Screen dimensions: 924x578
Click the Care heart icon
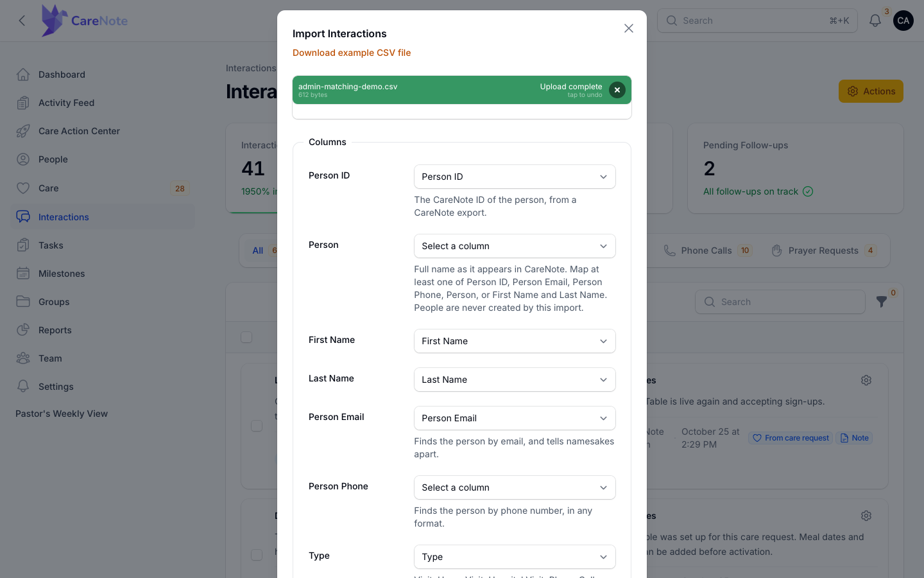click(x=23, y=188)
